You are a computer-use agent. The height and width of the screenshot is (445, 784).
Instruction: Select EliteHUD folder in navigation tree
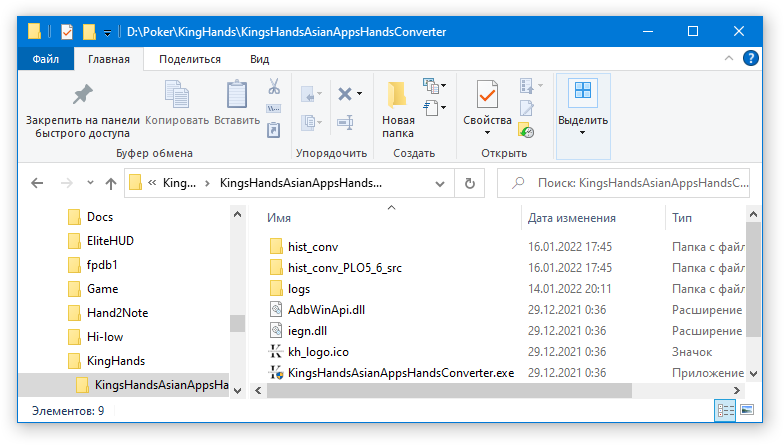click(100, 240)
